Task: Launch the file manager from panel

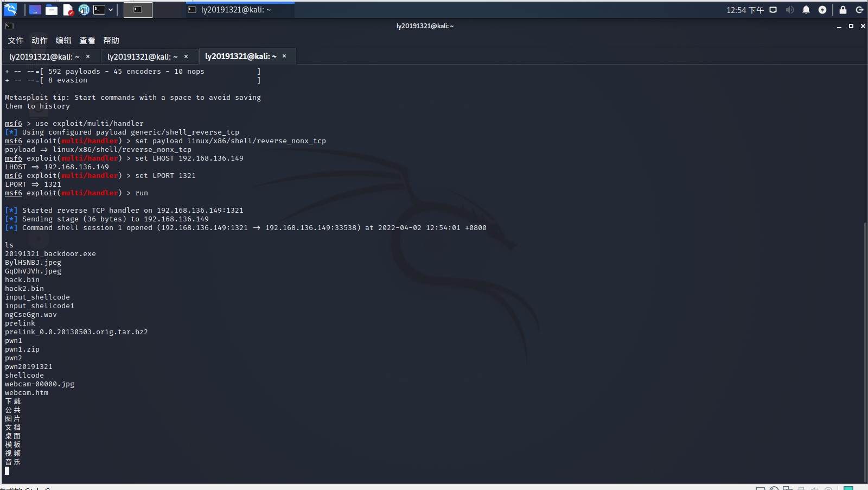Action: 52,10
